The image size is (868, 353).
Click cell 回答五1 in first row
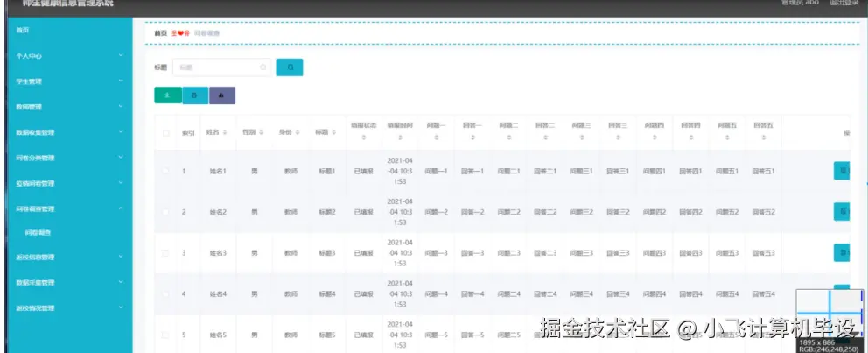[x=763, y=171]
